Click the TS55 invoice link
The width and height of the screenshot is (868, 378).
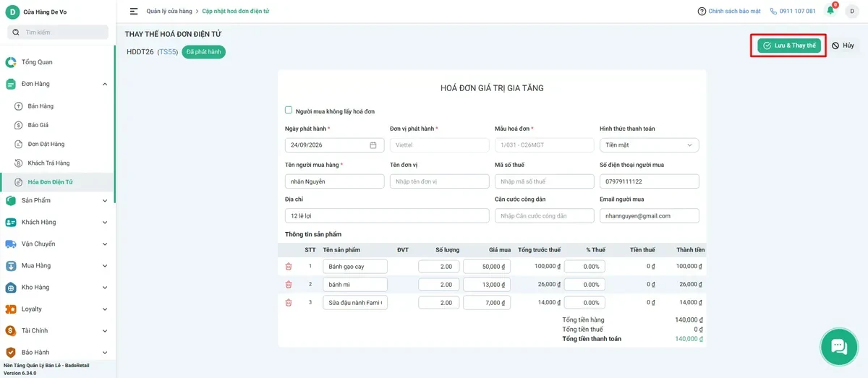[x=168, y=52]
